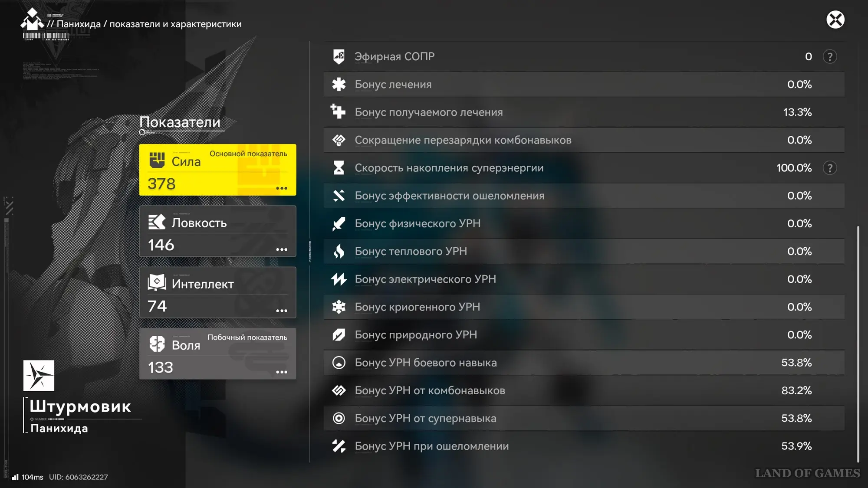This screenshot has width=868, height=488.
Task: Click the Воля brain icon
Action: [157, 344]
